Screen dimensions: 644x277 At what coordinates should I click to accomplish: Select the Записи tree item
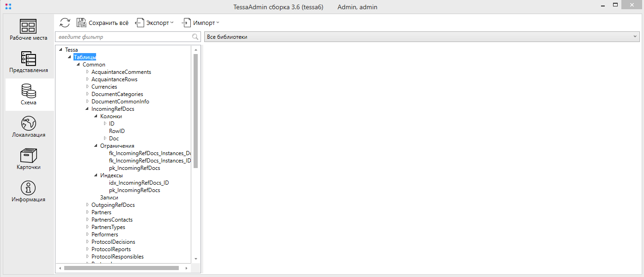pyautogui.click(x=109, y=198)
